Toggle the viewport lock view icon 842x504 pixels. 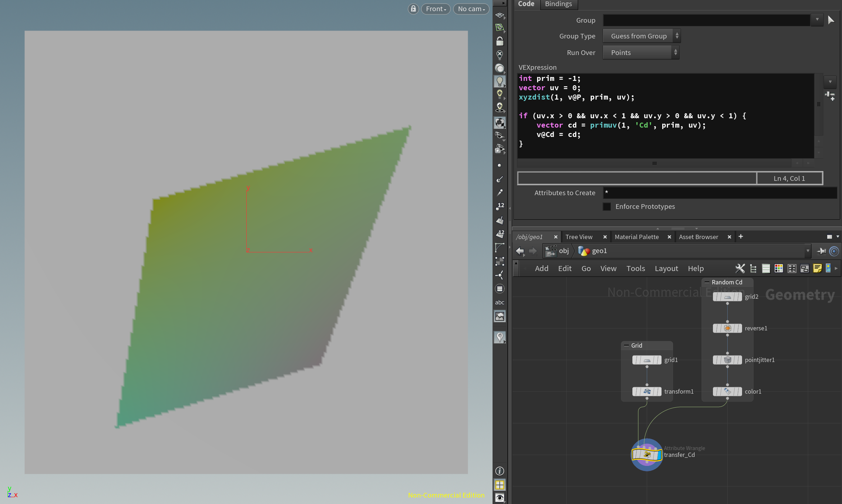pos(413,9)
